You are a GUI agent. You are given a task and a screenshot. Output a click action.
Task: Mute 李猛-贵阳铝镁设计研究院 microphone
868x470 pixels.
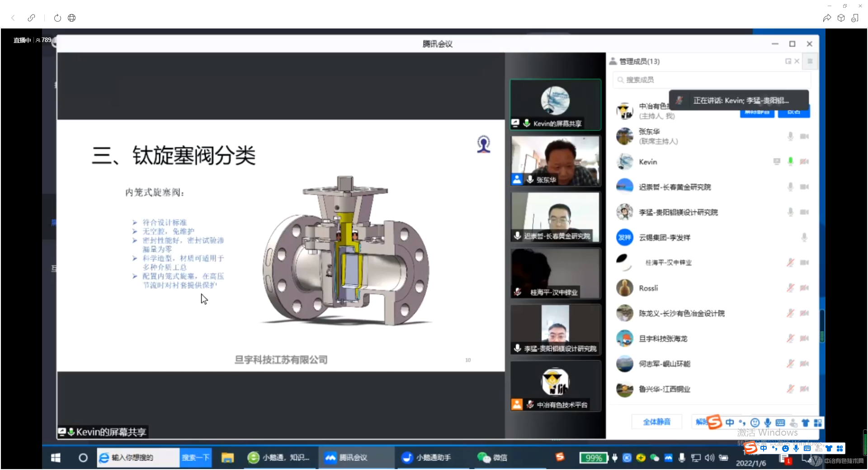(x=790, y=212)
